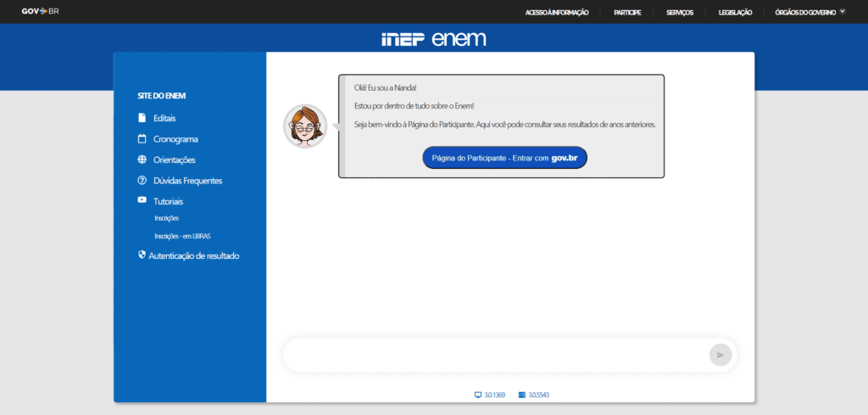Viewport: 868px width, 415px height.
Task: Go to the Legislação menu item
Action: click(x=735, y=13)
